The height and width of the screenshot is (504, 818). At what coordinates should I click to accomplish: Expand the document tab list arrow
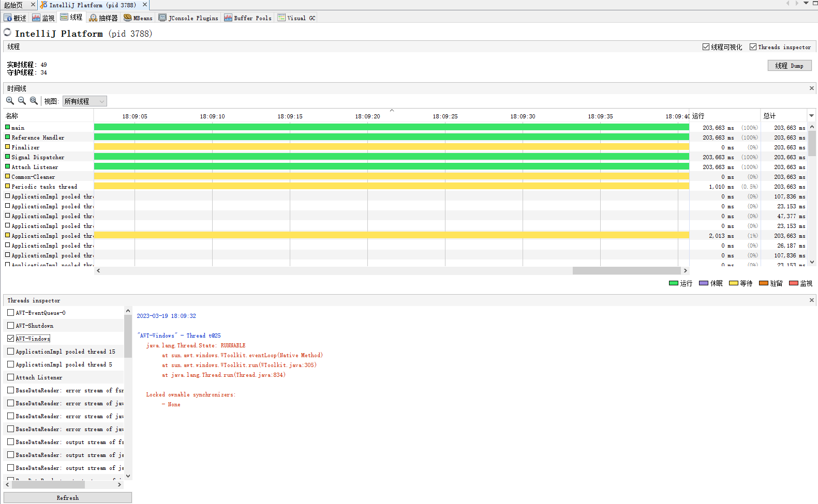coord(806,3)
